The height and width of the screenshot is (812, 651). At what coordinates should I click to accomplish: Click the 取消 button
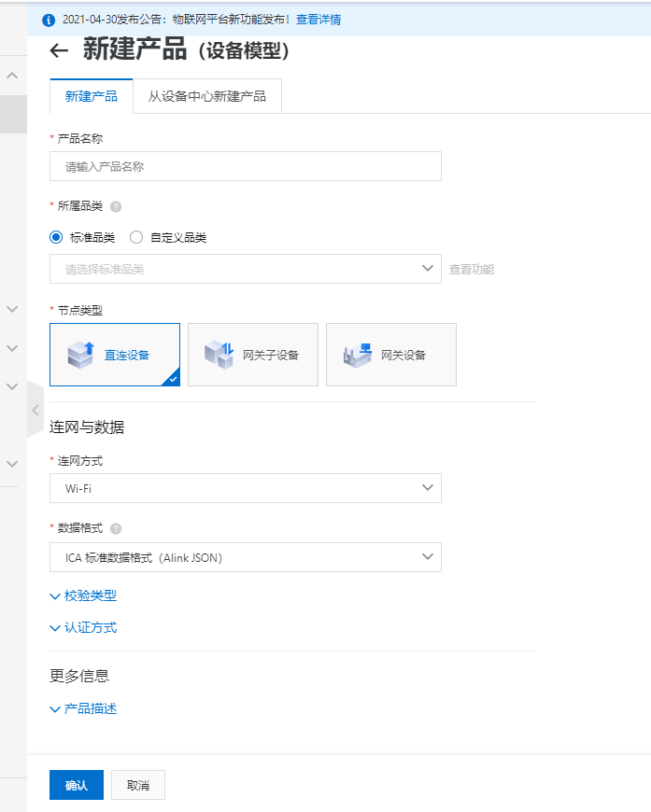click(138, 785)
